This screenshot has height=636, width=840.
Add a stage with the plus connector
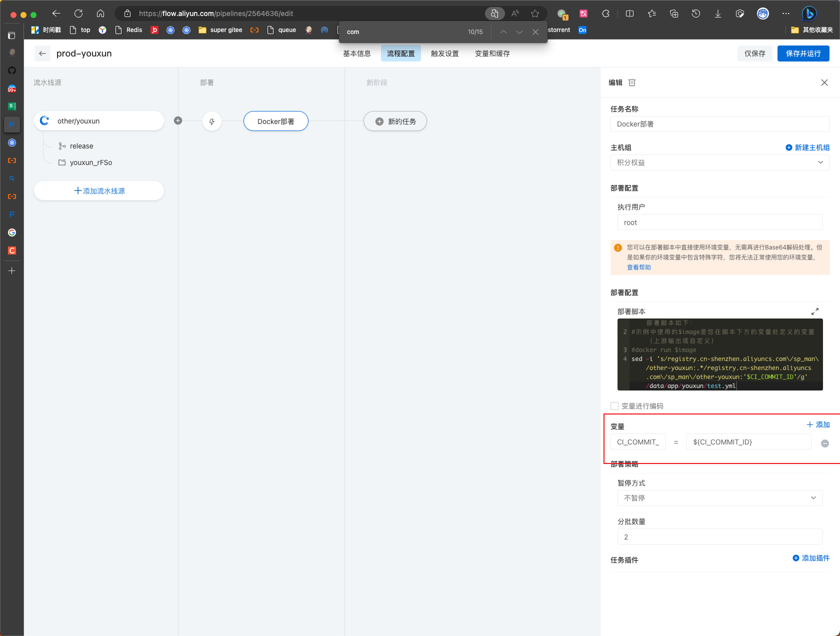point(178,120)
